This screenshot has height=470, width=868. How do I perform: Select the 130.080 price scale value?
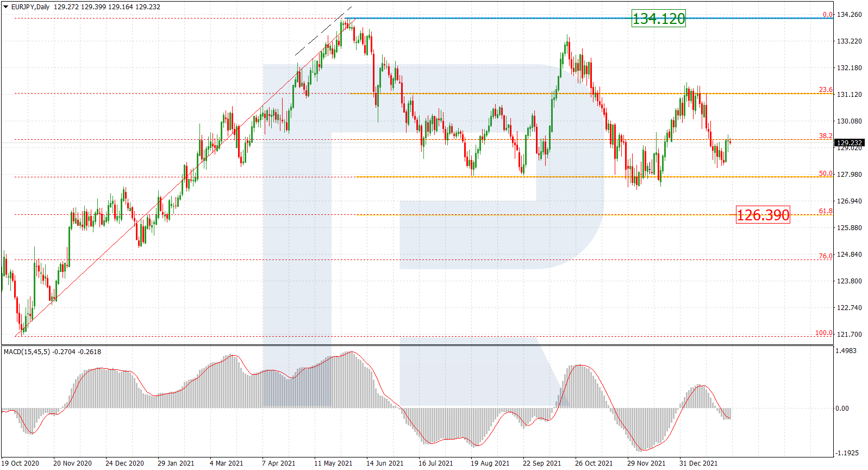(849, 121)
